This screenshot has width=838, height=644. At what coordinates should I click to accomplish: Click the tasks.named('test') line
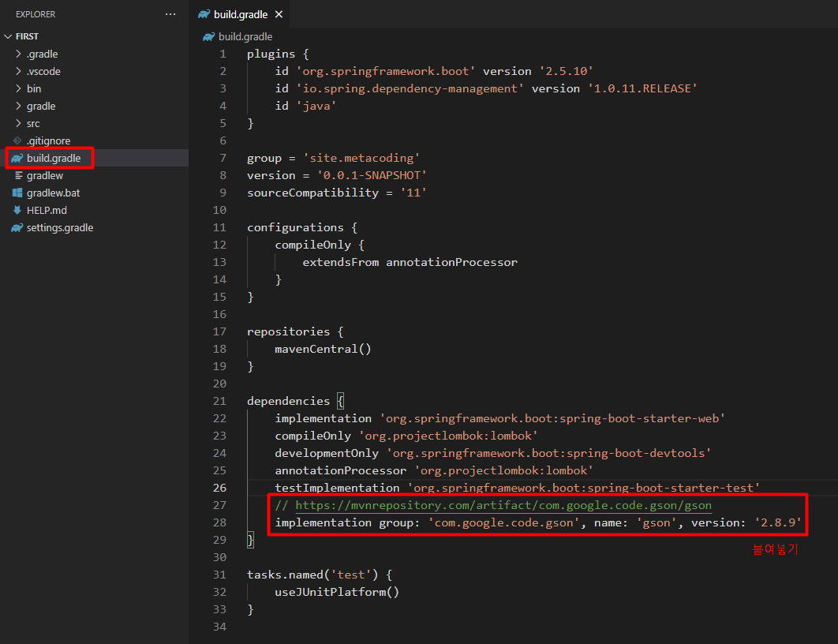point(320,575)
